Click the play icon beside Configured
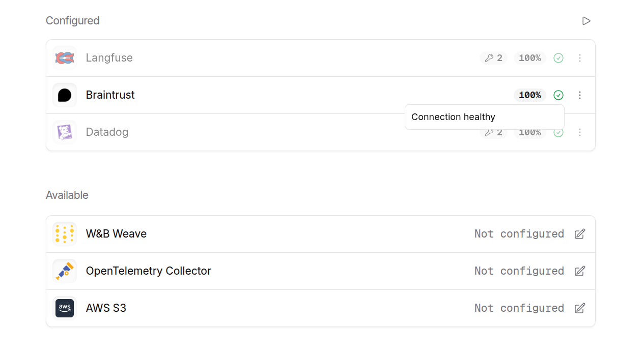The height and width of the screenshot is (354, 644). [x=586, y=21]
